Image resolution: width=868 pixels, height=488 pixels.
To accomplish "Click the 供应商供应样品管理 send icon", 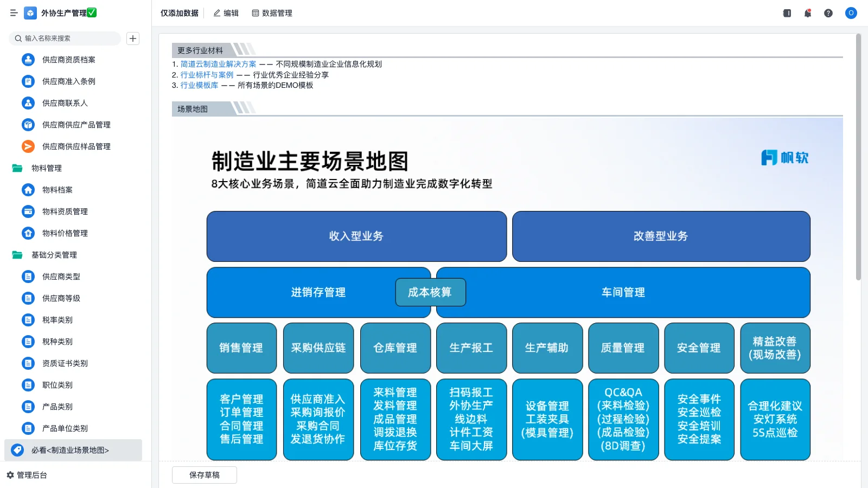I will coord(28,146).
